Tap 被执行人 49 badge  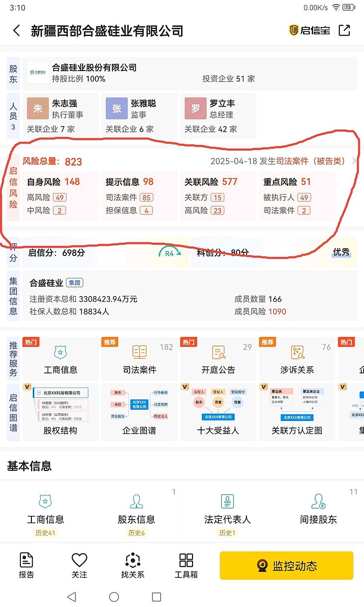pyautogui.click(x=305, y=198)
